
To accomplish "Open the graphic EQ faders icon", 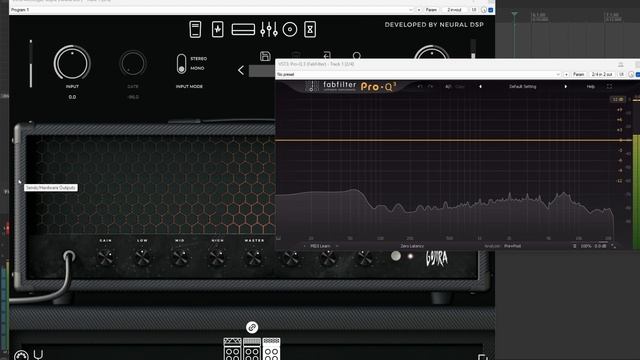I will tap(269, 29).
